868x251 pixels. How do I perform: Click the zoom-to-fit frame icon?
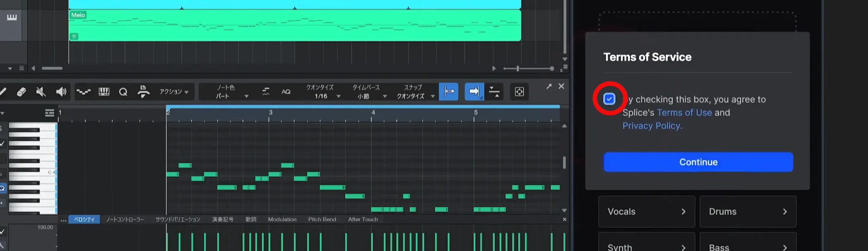[x=519, y=92]
